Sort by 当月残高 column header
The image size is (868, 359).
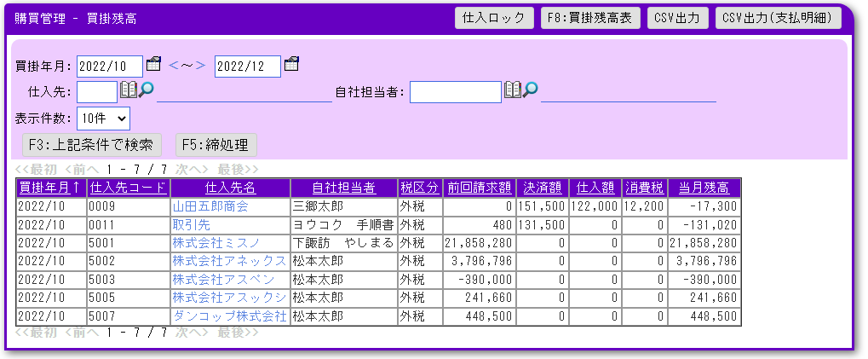[x=704, y=188]
